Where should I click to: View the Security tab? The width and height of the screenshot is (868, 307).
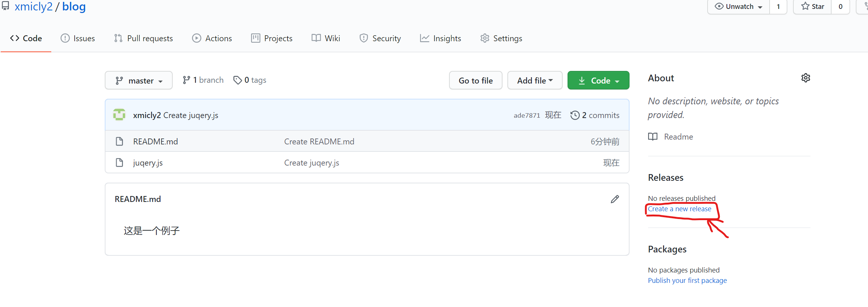tap(380, 38)
